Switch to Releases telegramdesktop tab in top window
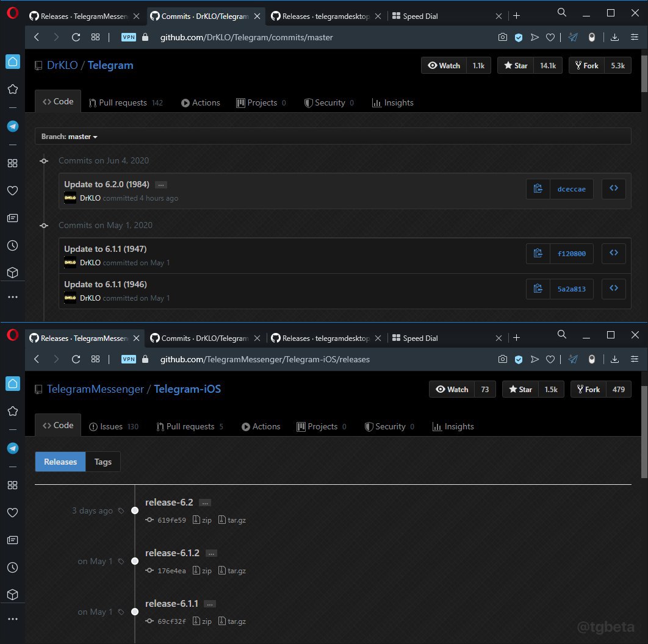 coord(326,16)
